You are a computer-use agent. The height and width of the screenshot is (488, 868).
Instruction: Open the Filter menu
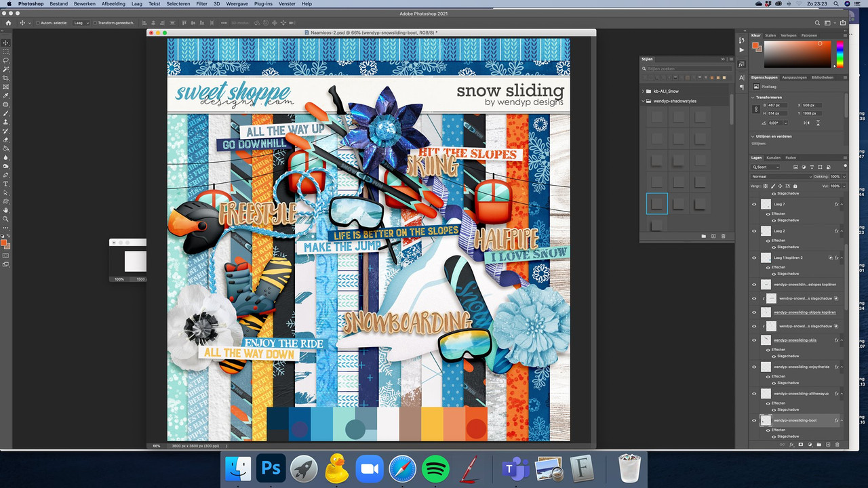pos(202,3)
